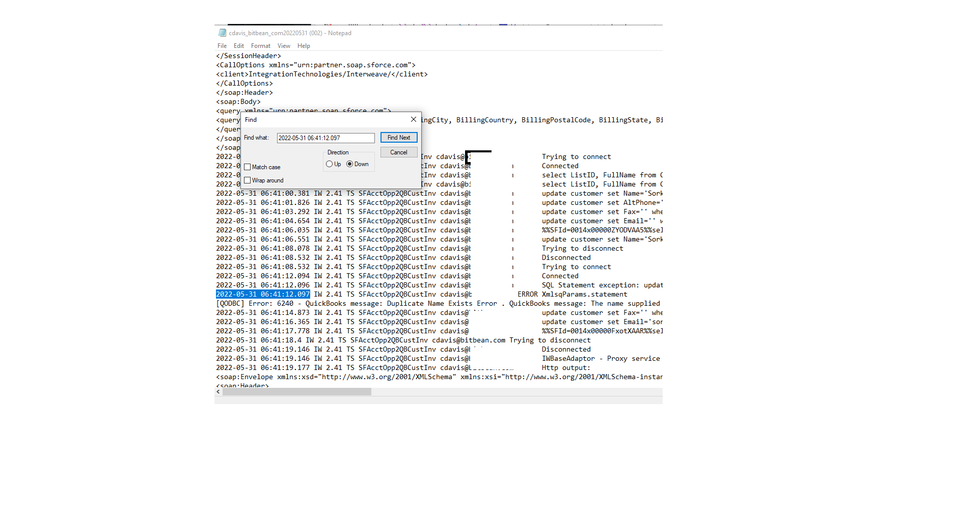Click the soap:Envelope xmlns:xsd line

[x=439, y=377]
